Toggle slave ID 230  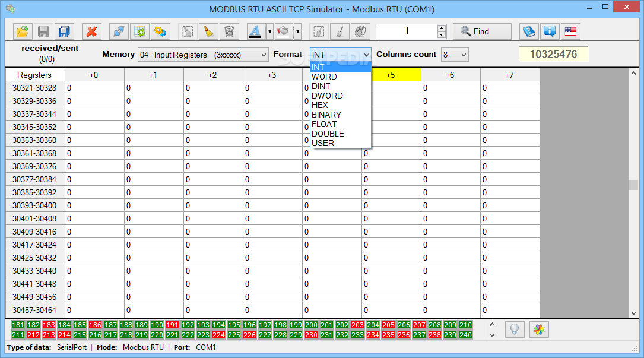pos(312,335)
